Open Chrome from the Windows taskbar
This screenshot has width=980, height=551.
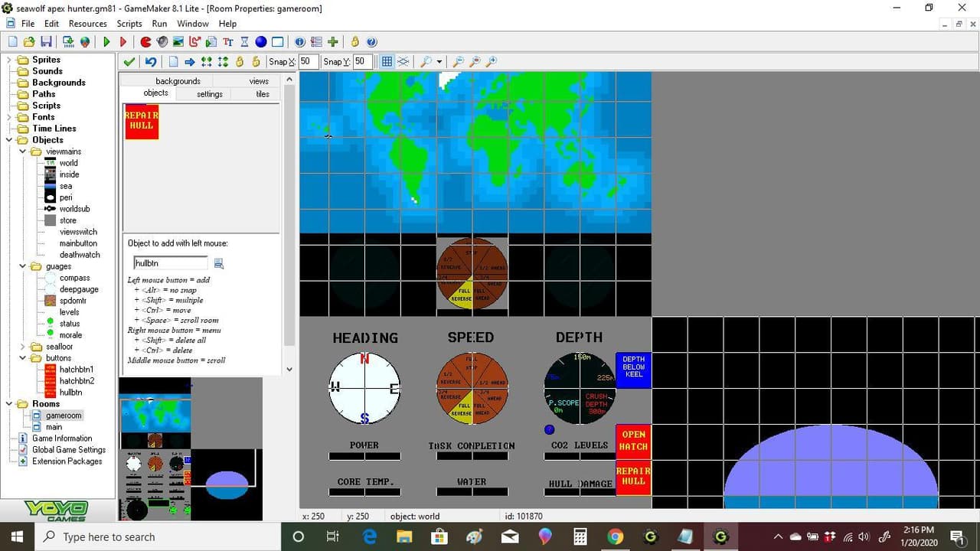click(x=616, y=536)
